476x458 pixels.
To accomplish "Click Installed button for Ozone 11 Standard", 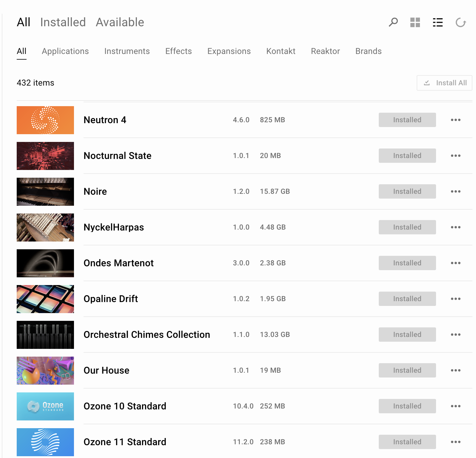I will pyautogui.click(x=407, y=442).
